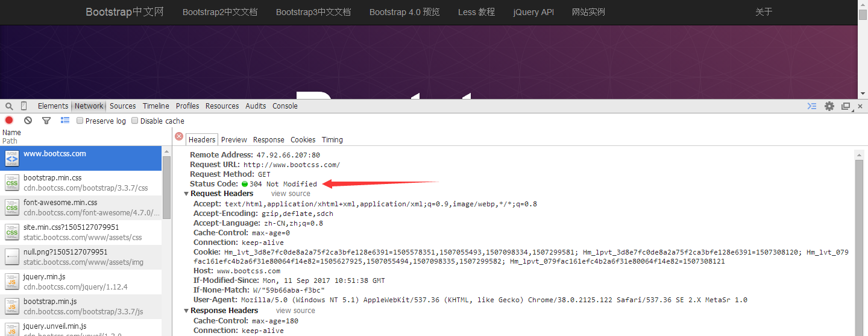868x336 pixels.
Task: Select the null.png?1505127079951 request
Action: (81, 257)
